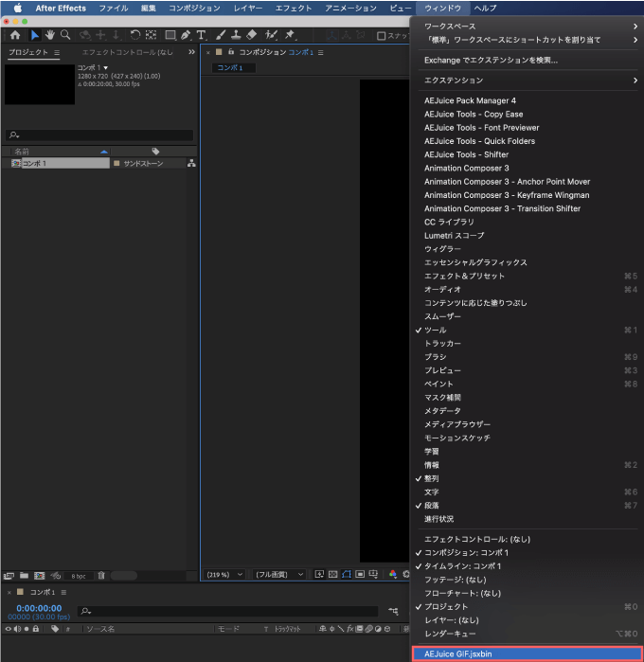Select the Type tool
Viewport: 644px width, 662px height.
(202, 35)
